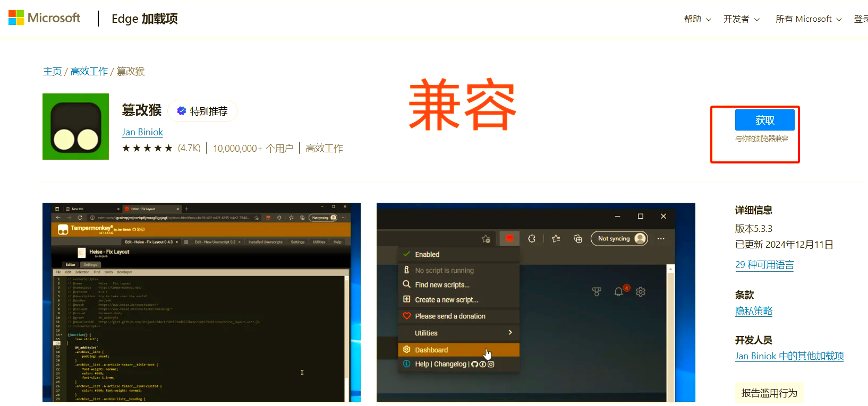868x406 pixels.
Task: Open Jan Biniok 中的其他加载项 link
Action: click(789, 356)
